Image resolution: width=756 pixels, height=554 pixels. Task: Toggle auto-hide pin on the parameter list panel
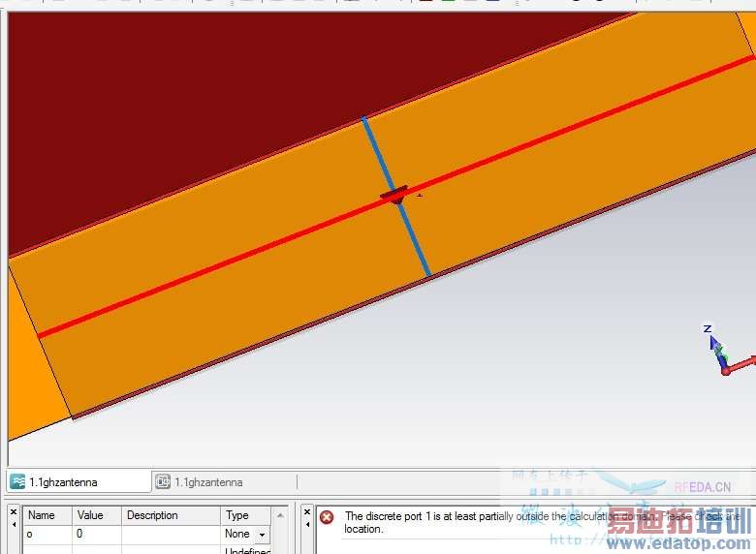tap(14, 525)
